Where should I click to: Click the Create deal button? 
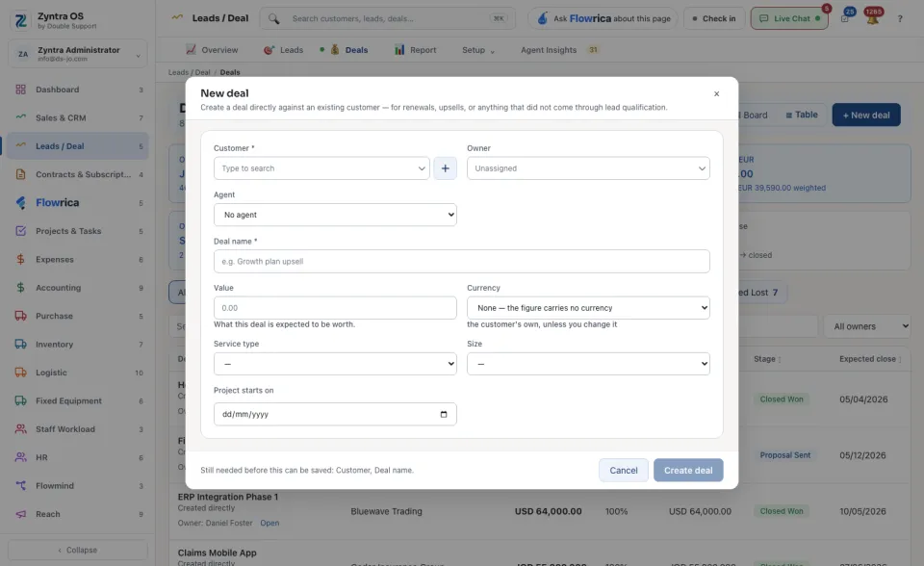tap(688, 471)
